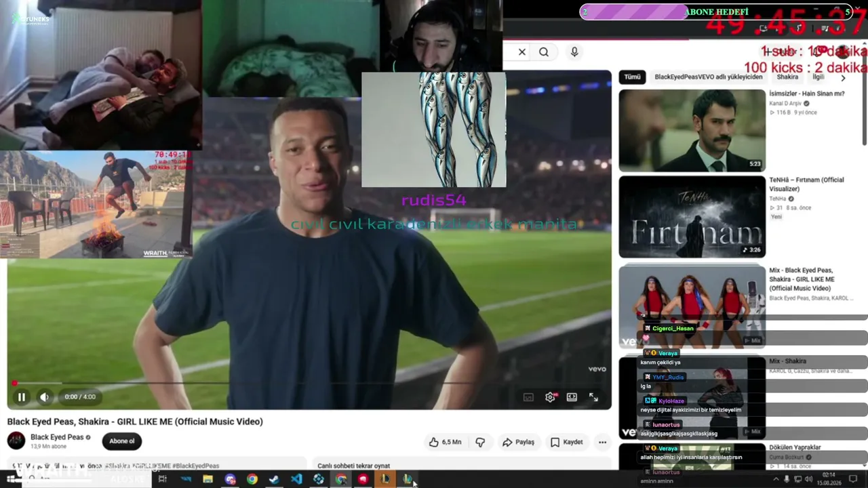Viewport: 868px width, 488px height.
Task: Save the video with Kaydet
Action: tap(567, 442)
